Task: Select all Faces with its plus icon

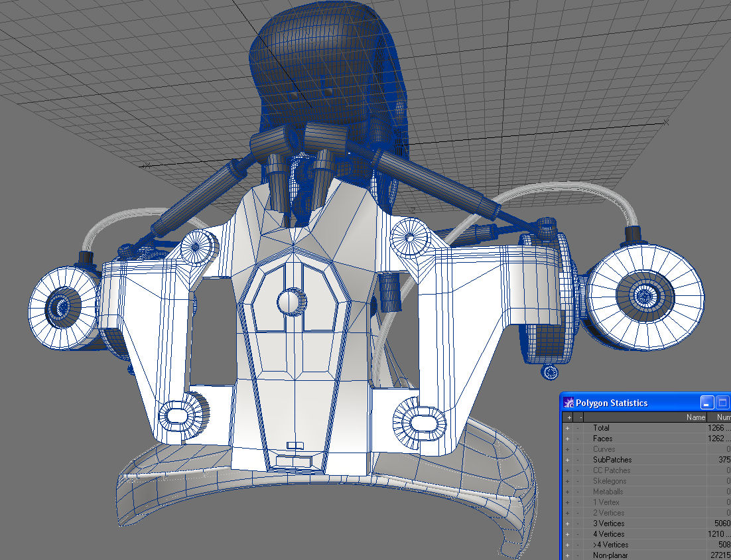Action: click(x=567, y=439)
